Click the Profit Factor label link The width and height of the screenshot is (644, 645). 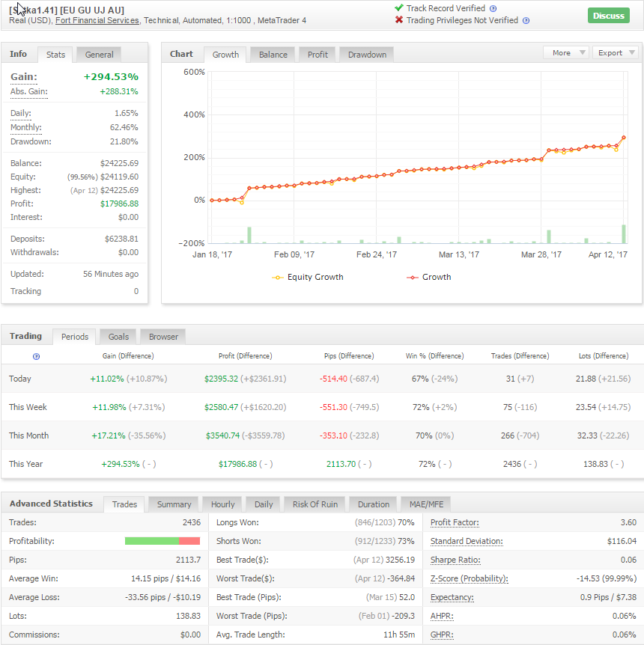455,522
